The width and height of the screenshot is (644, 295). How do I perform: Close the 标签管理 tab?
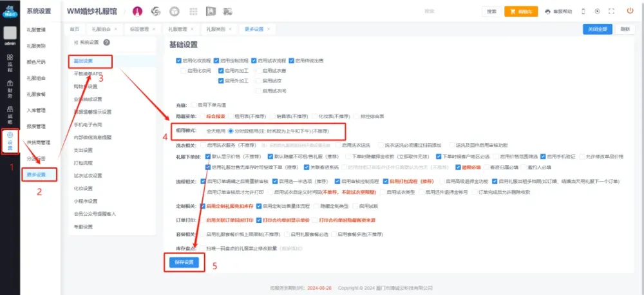[154, 29]
